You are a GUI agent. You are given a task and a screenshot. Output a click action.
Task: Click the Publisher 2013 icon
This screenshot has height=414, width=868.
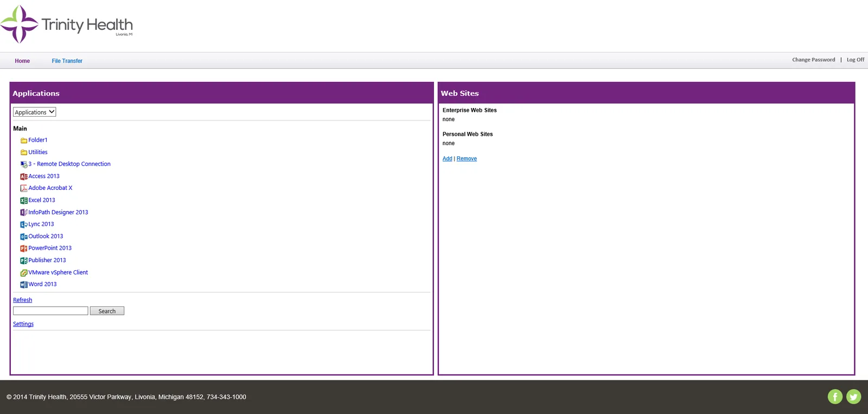[x=24, y=260]
